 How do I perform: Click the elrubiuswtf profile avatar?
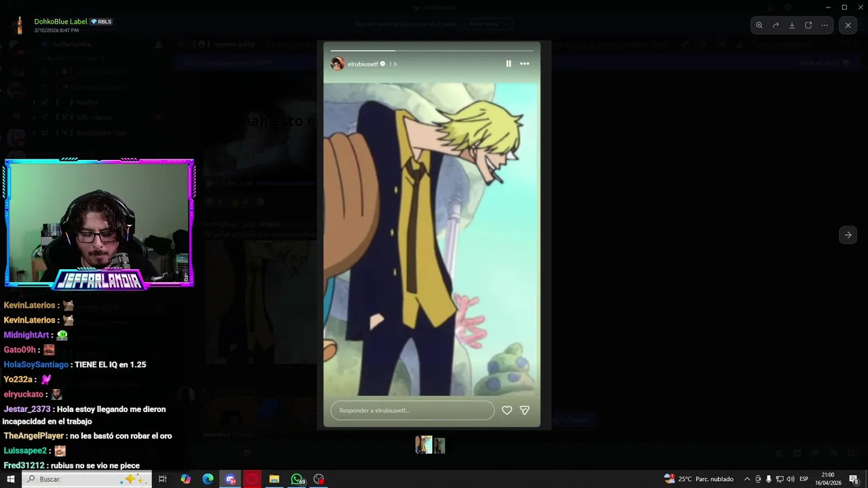point(337,64)
